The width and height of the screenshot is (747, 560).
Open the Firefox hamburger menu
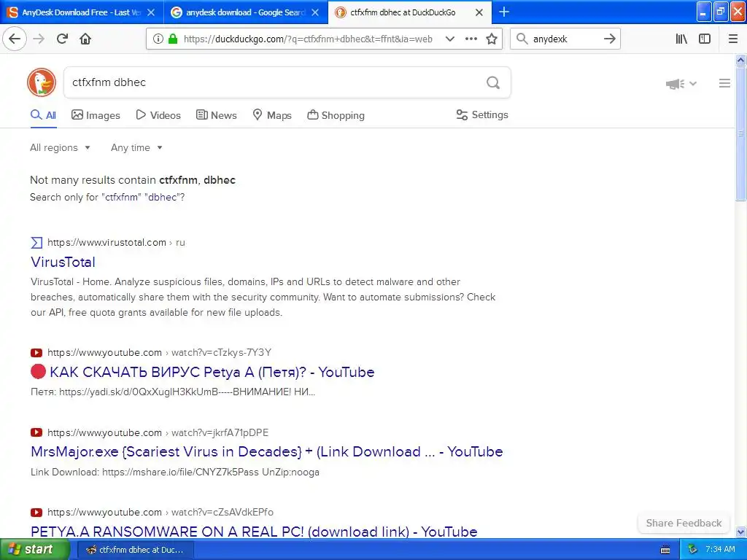(733, 39)
